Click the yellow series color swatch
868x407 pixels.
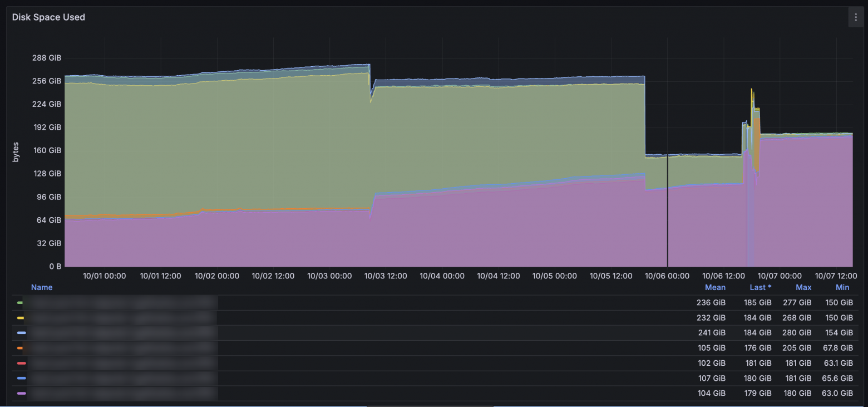(20, 318)
